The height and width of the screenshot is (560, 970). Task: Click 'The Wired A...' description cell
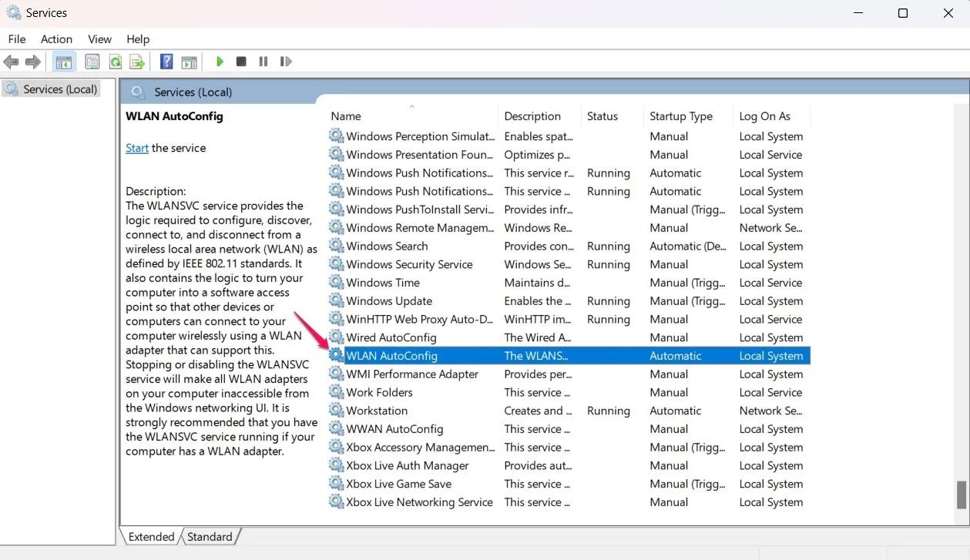pyautogui.click(x=538, y=337)
